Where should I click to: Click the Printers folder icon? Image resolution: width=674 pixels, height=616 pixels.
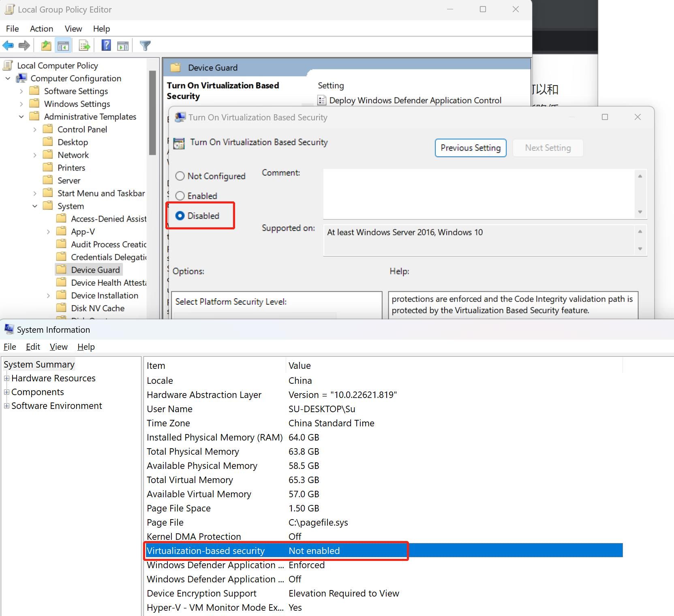click(48, 167)
